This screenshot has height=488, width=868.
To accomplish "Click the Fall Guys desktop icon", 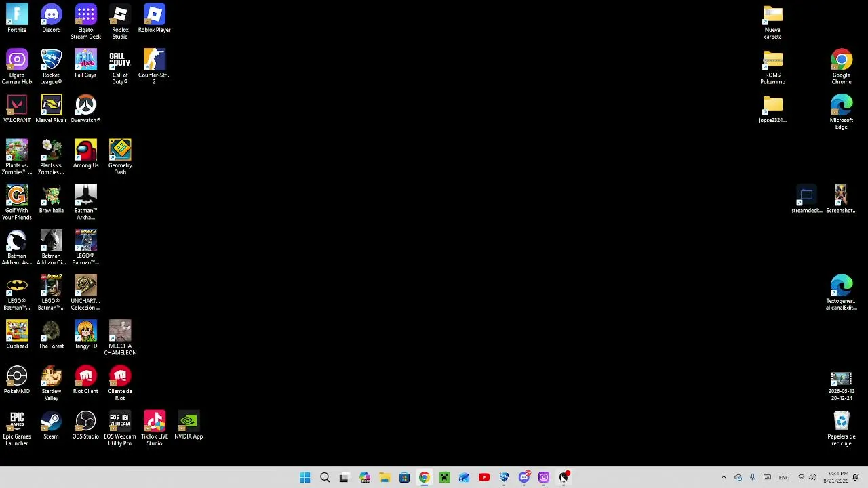I will tap(85, 64).
